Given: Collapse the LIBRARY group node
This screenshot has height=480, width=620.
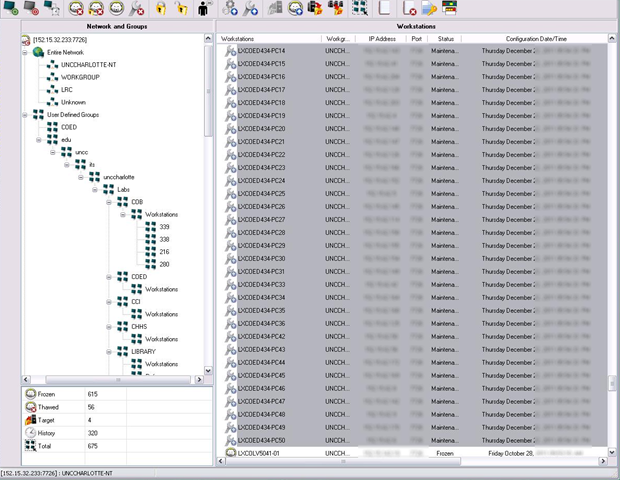Looking at the screenshot, I should click(108, 351).
